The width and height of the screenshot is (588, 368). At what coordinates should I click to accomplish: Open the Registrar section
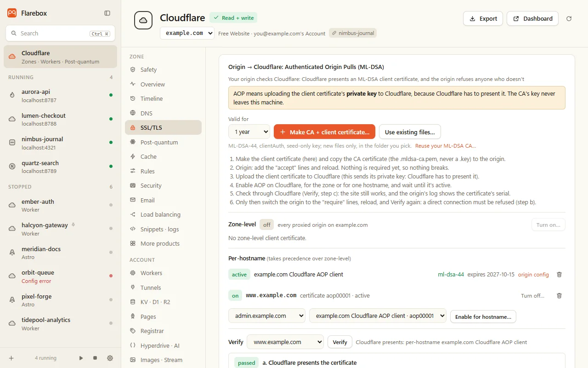(x=163, y=331)
